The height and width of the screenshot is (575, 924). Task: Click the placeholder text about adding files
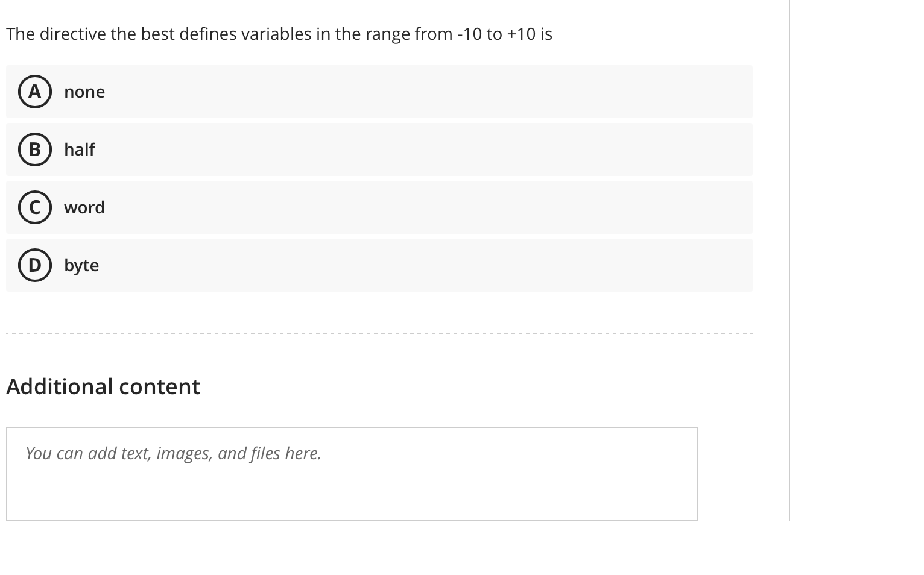pos(173,453)
